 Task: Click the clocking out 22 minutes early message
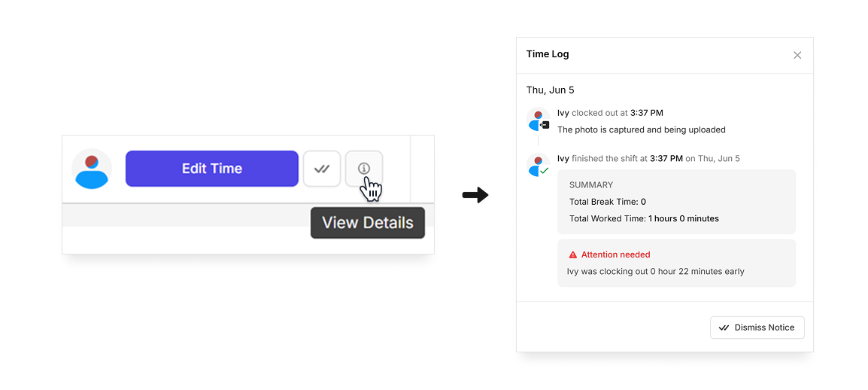(x=655, y=272)
